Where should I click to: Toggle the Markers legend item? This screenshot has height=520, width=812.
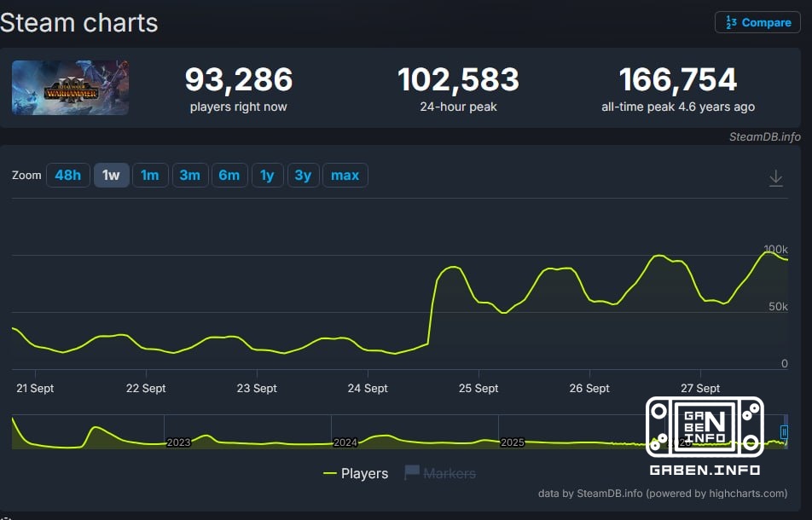tap(440, 473)
